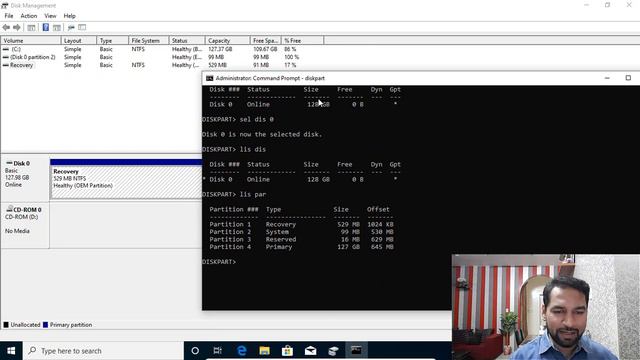Click the Disk Management taskbar icon
Screen dimensions: 640x360
[x=333, y=351]
